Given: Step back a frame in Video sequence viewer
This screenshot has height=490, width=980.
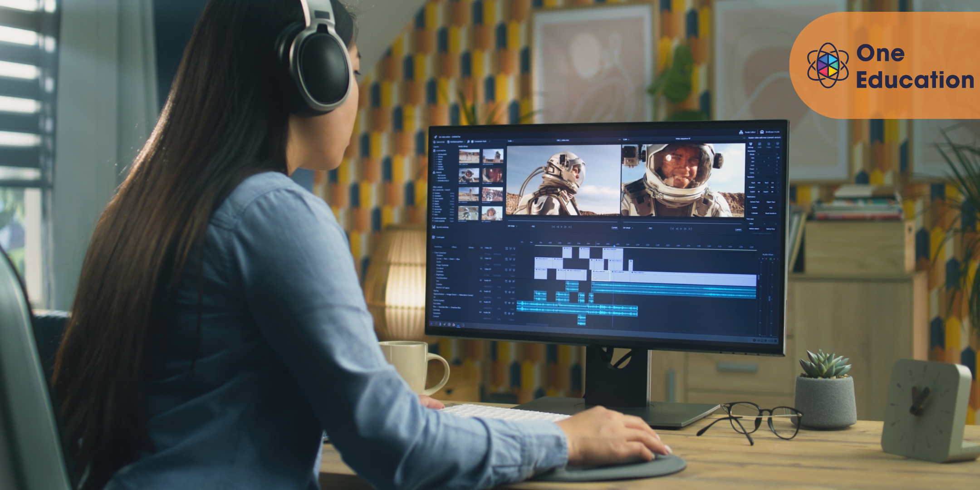Looking at the screenshot, I should (677, 229).
